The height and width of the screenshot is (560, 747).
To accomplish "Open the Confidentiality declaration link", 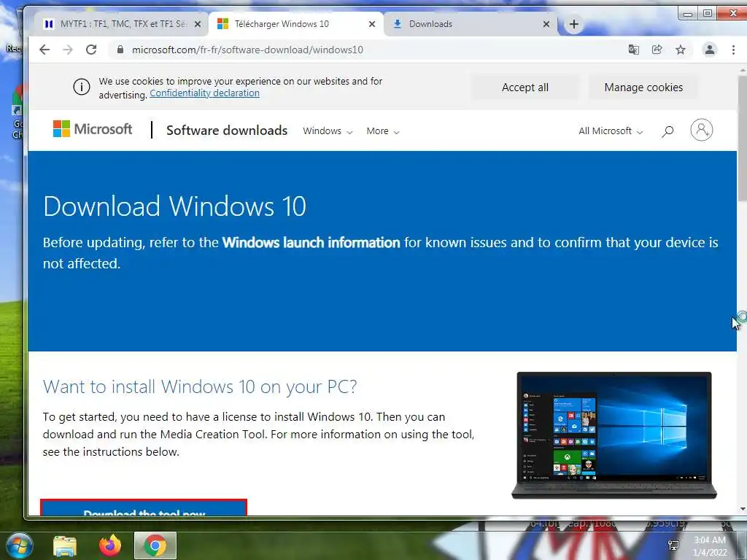I will coord(204,93).
